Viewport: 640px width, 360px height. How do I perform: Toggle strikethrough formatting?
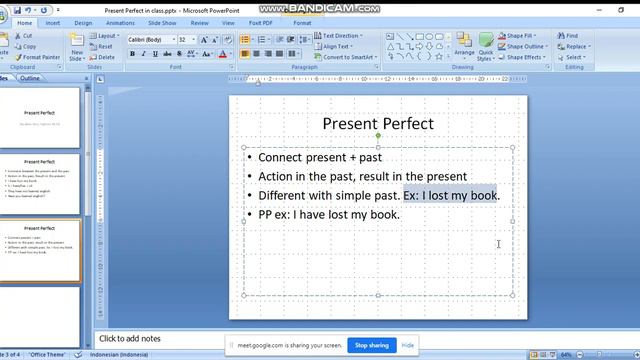(x=167, y=54)
